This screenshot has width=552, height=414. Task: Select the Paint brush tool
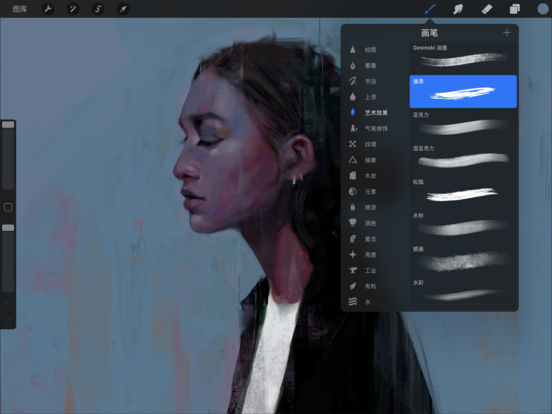click(x=430, y=9)
